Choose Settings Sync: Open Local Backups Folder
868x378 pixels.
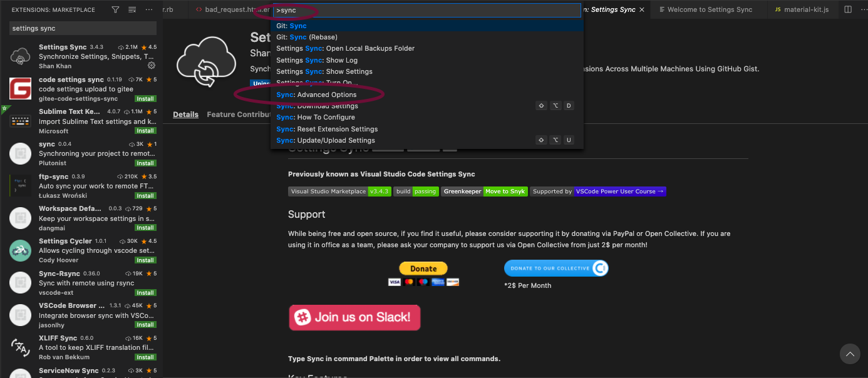click(427, 48)
